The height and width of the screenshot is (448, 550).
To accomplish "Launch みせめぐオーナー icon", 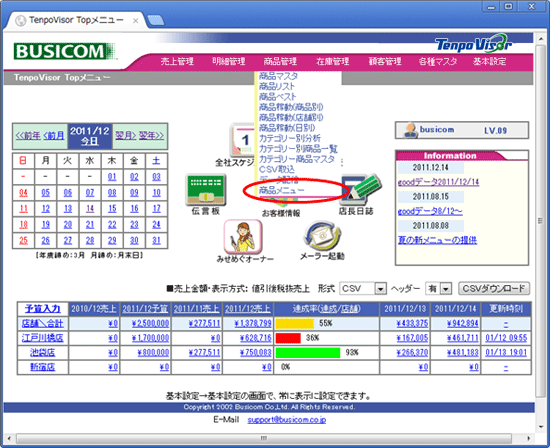I will [x=243, y=237].
